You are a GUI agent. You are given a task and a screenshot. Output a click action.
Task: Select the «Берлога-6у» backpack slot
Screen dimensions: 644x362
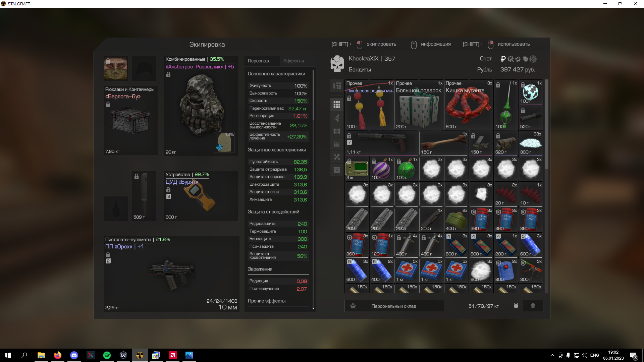click(x=130, y=121)
